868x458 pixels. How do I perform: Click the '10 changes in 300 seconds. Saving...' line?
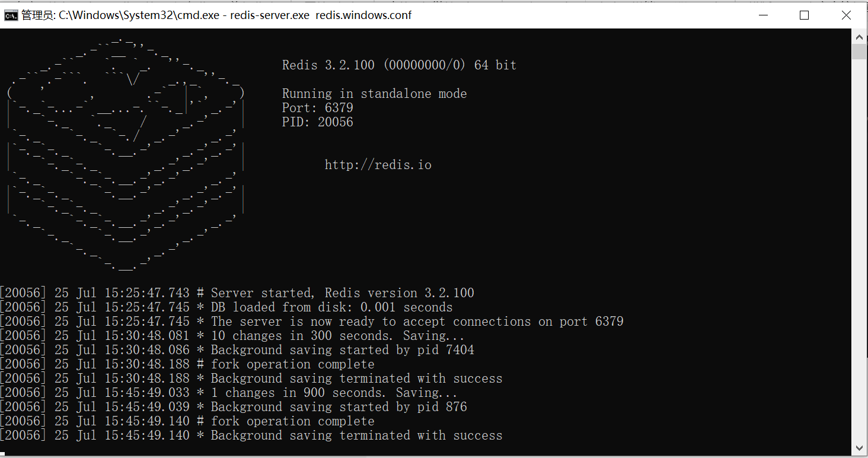pyautogui.click(x=232, y=336)
